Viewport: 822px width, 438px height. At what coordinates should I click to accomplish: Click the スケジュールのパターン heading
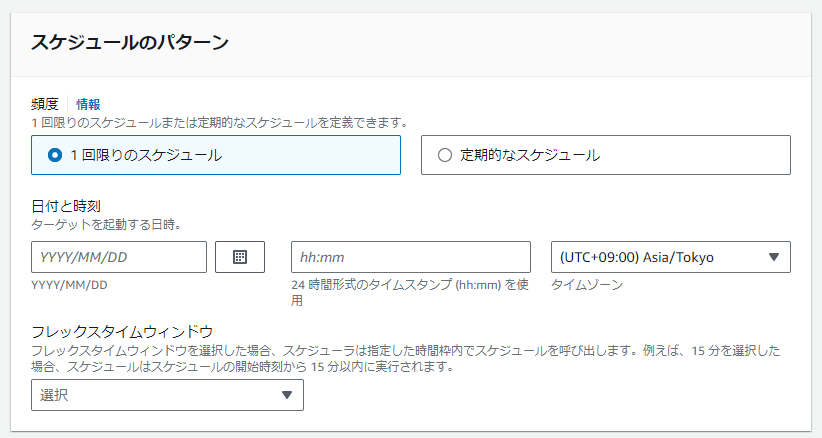130,42
